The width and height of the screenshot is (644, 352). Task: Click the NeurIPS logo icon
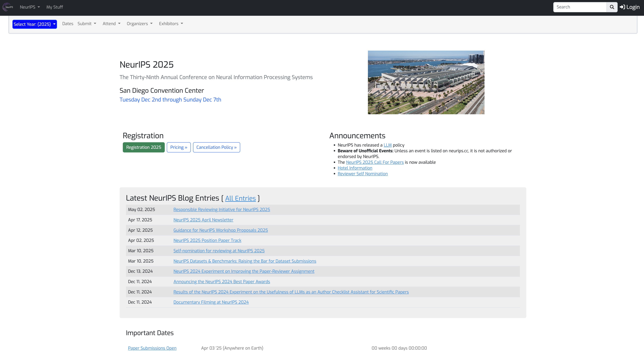[8, 7]
